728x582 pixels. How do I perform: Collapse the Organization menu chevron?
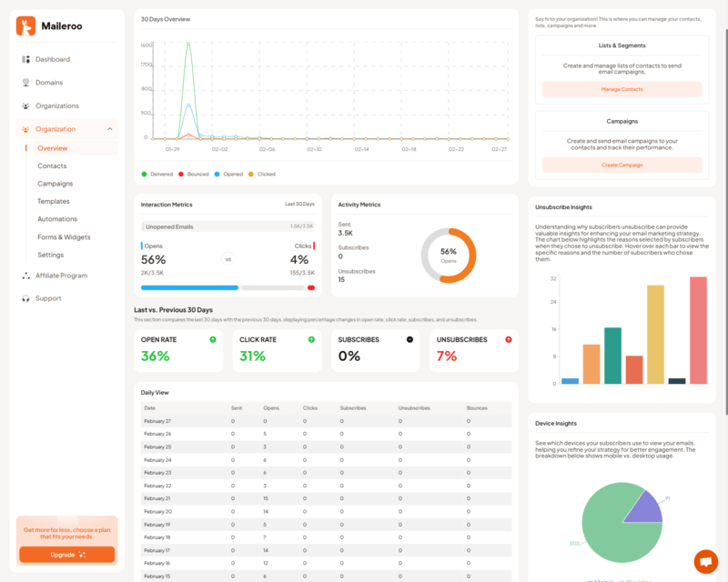click(110, 129)
